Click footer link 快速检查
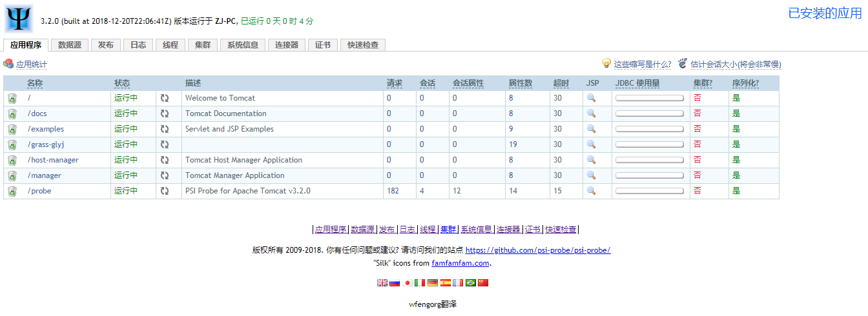The width and height of the screenshot is (868, 316). click(x=561, y=229)
